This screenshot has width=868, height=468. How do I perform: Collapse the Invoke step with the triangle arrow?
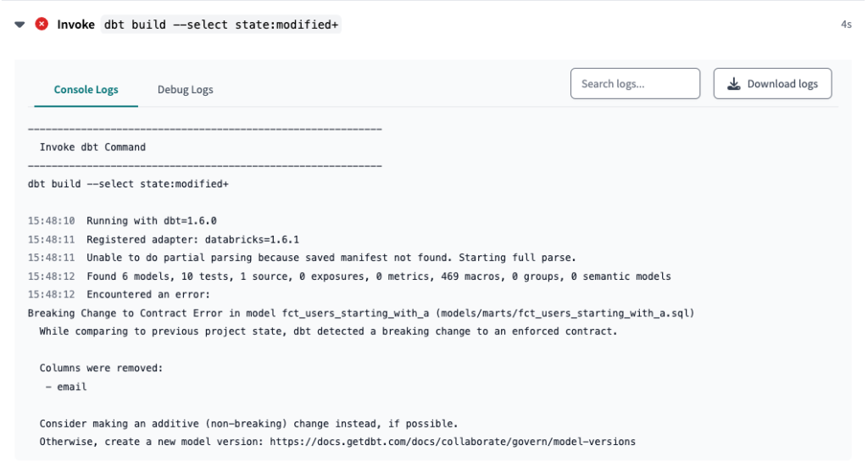pos(20,25)
